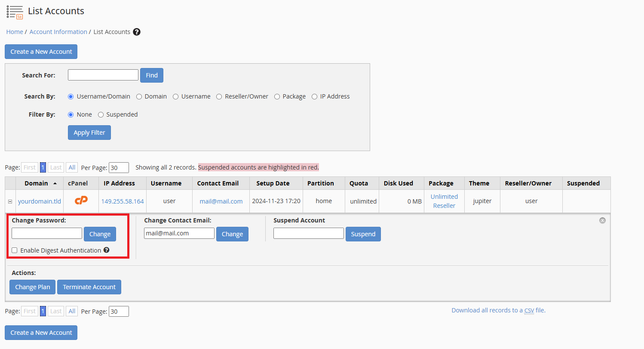Sort by the Partition column header
The width and height of the screenshot is (644, 349).
tap(321, 183)
